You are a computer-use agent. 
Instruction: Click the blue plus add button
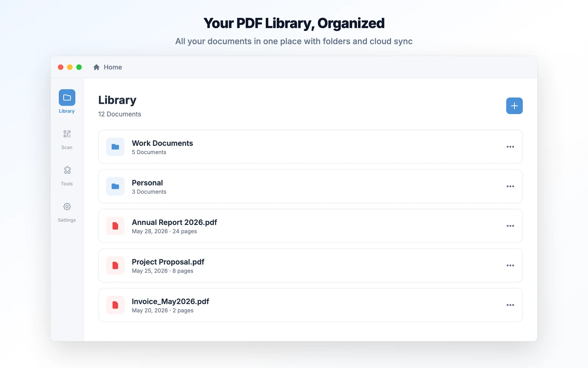pos(514,106)
